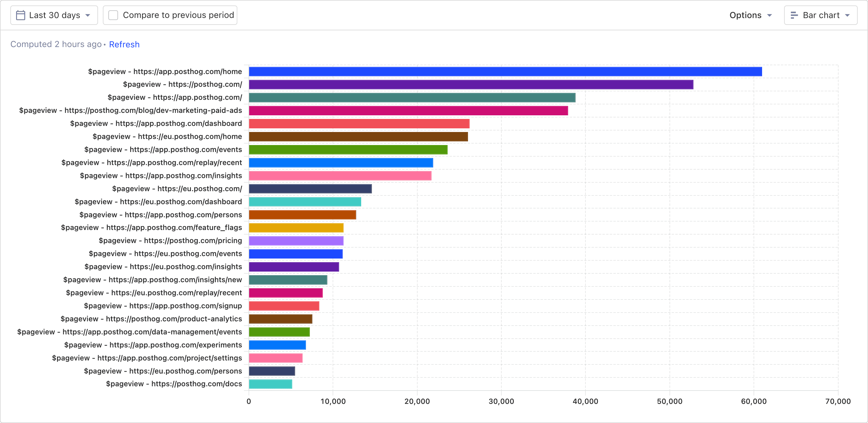This screenshot has width=868, height=423.
Task: Click the label '$pageview - https://app.posthog.com/insights/new'
Action: [152, 280]
